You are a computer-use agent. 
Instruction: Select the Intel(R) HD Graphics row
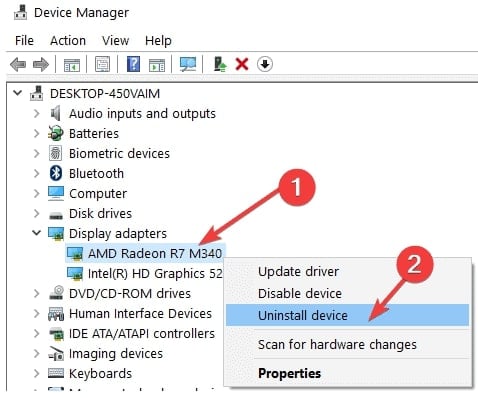144,274
